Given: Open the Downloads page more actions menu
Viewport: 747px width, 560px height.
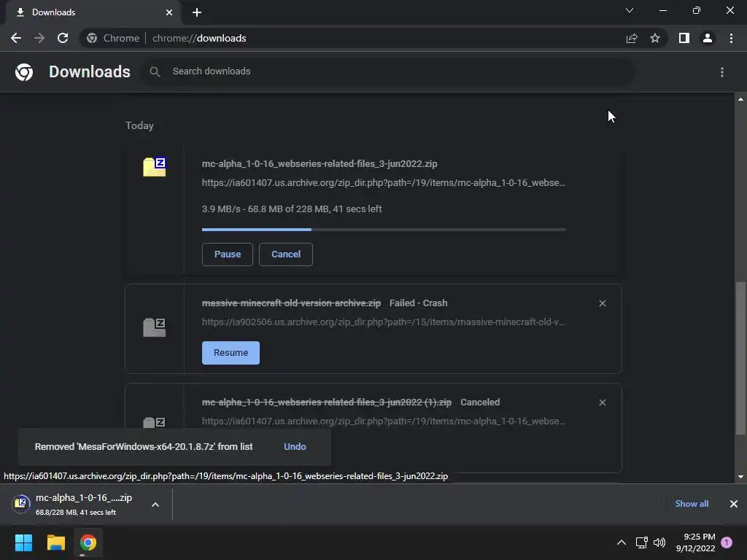Looking at the screenshot, I should [x=722, y=72].
